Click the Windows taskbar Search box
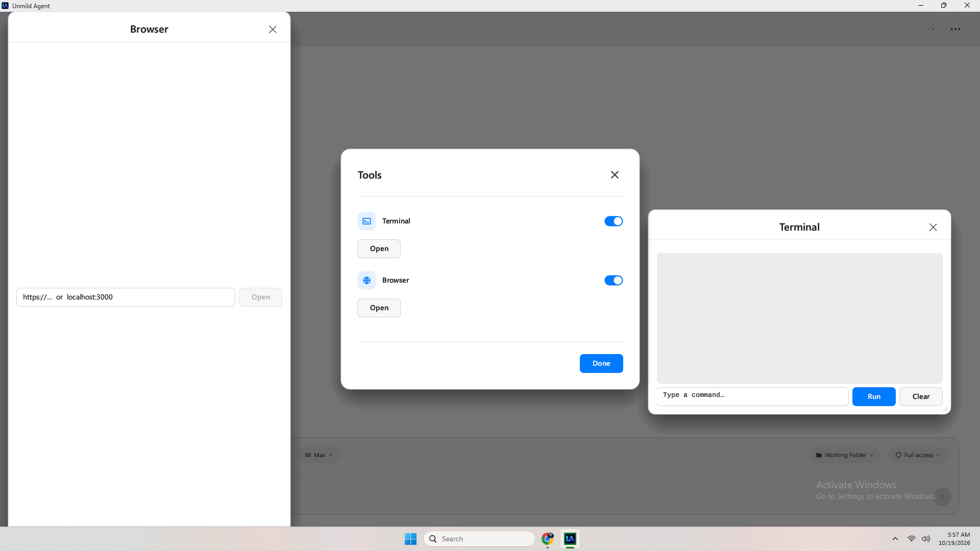Screen dimensions: 980x551 (479, 539)
